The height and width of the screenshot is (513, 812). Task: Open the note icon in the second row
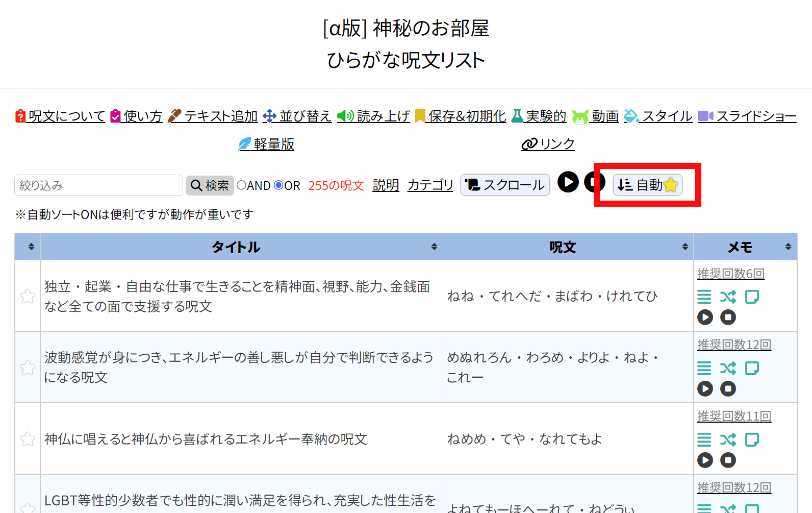tap(752, 368)
